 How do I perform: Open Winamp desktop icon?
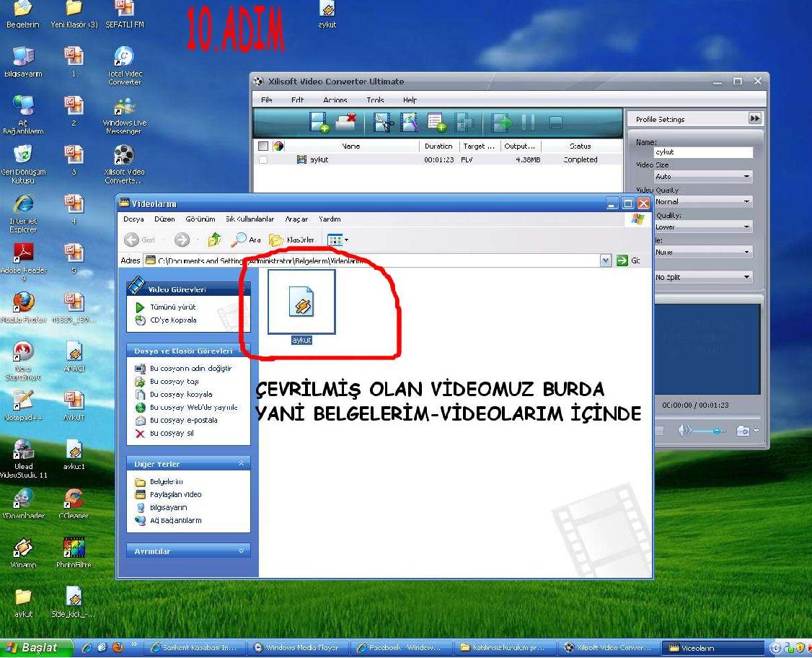pos(23,553)
